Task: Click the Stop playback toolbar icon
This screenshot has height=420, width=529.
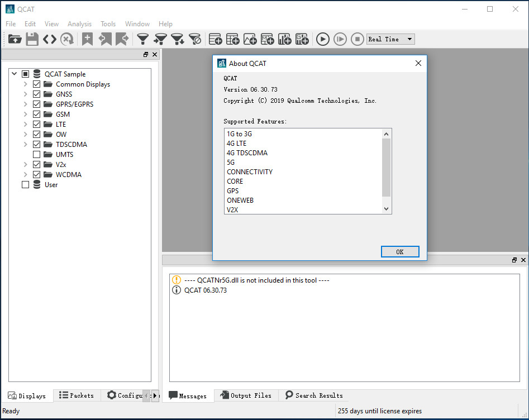Action: point(357,39)
